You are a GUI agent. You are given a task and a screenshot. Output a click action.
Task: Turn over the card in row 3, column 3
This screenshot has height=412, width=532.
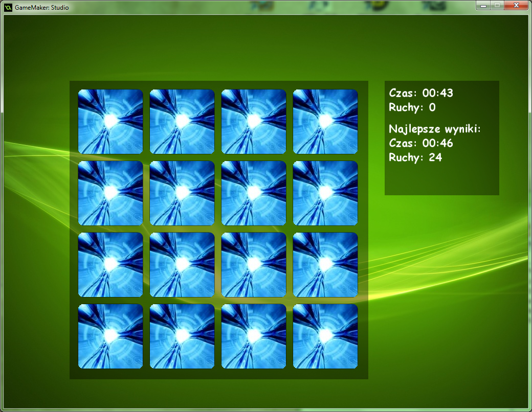pyautogui.click(x=254, y=265)
